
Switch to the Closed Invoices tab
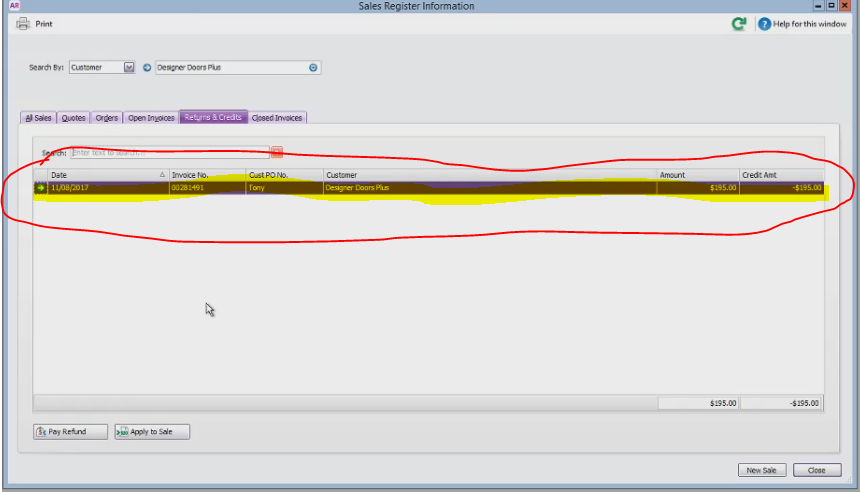[277, 118]
